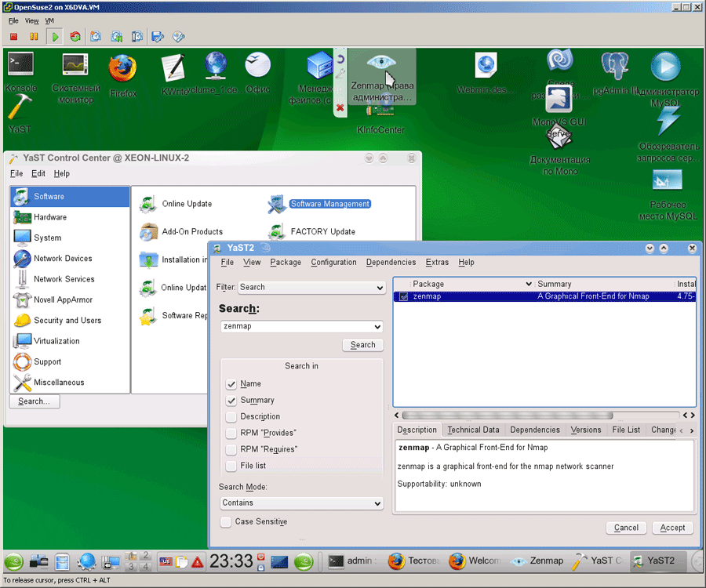Click the Cancel button
Image resolution: width=706 pixels, height=588 pixels.
coord(626,528)
